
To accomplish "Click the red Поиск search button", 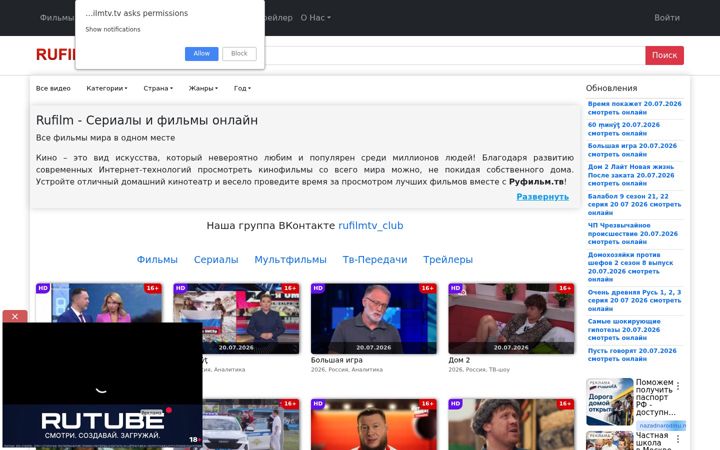I will tap(664, 55).
